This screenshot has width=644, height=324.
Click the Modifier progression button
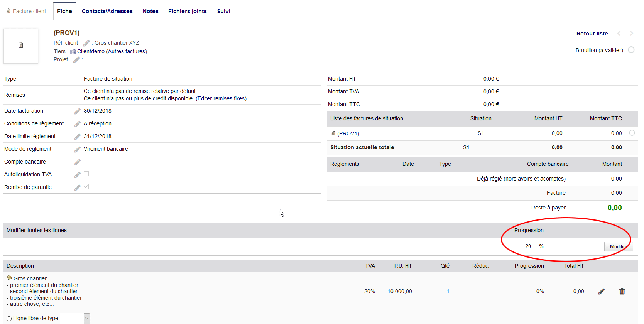tap(618, 246)
